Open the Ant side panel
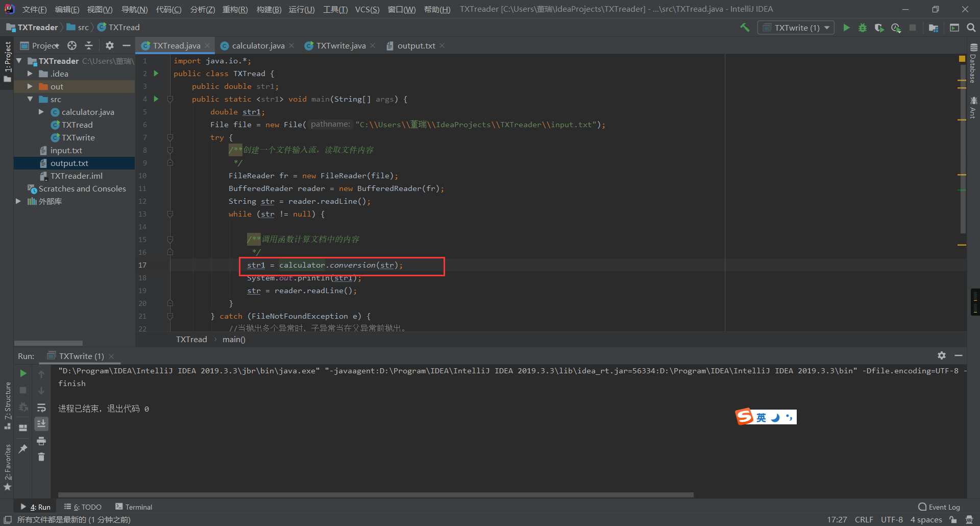The width and height of the screenshot is (980, 526). coord(973,108)
